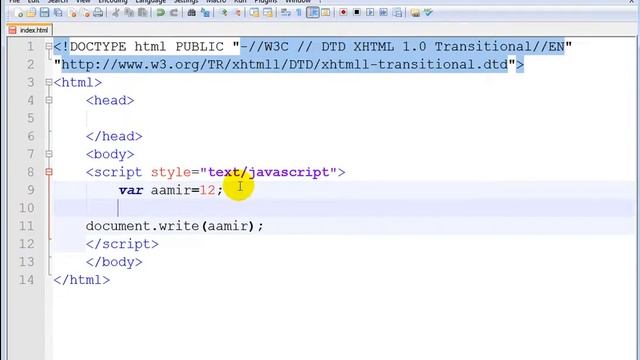Viewport: 640px width, 360px height.
Task: Click the Redo arrow icon
Action: (173, 13)
